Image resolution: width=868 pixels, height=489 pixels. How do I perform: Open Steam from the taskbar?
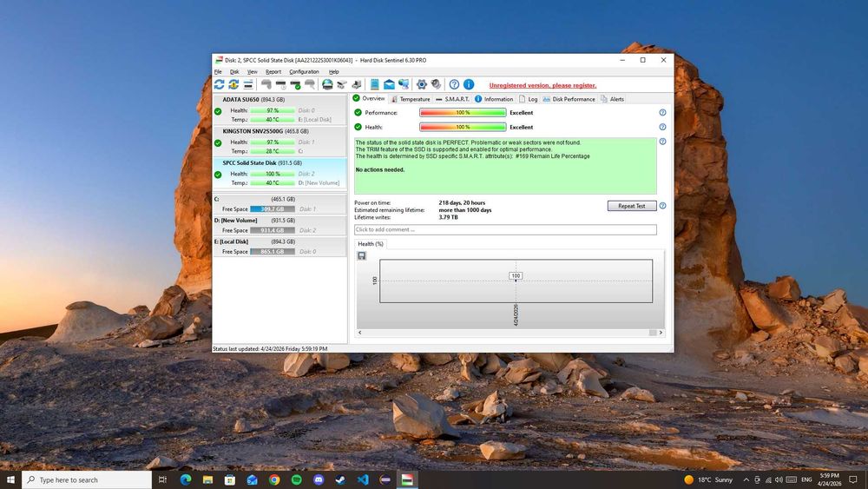[340, 479]
